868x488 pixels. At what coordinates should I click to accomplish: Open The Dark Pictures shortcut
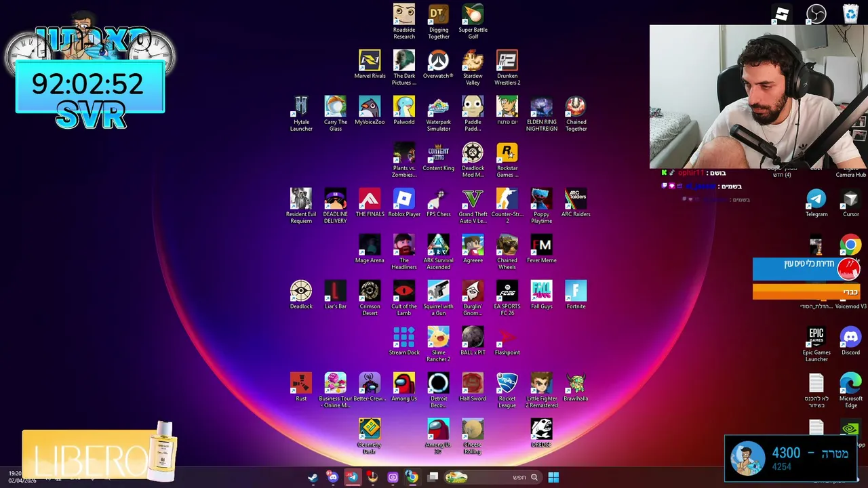coord(404,68)
